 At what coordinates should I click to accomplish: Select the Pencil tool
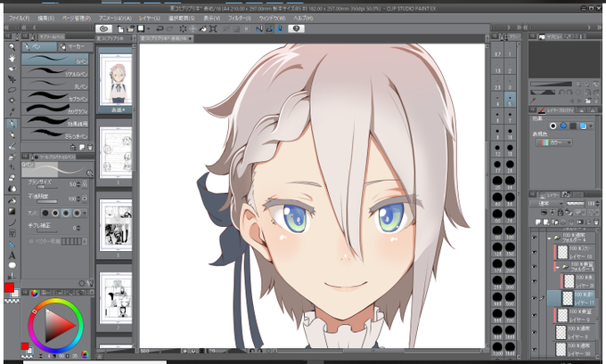coord(12,134)
